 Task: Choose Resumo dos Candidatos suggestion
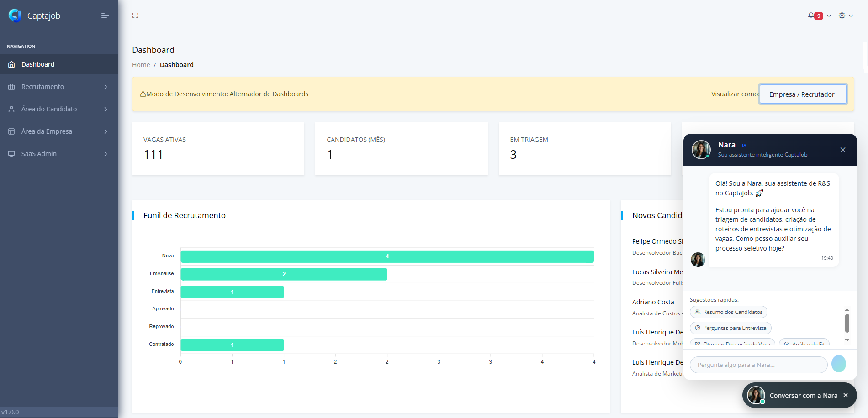tap(728, 312)
